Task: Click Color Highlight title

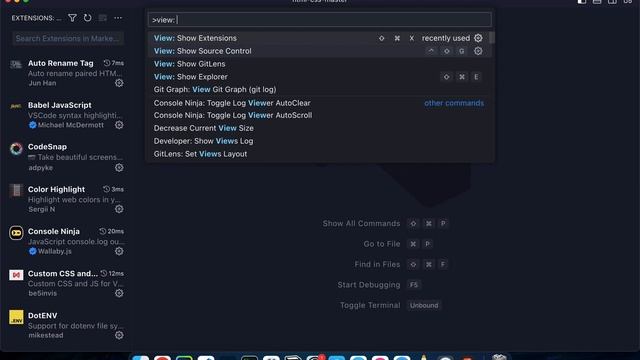Action: pos(56,189)
